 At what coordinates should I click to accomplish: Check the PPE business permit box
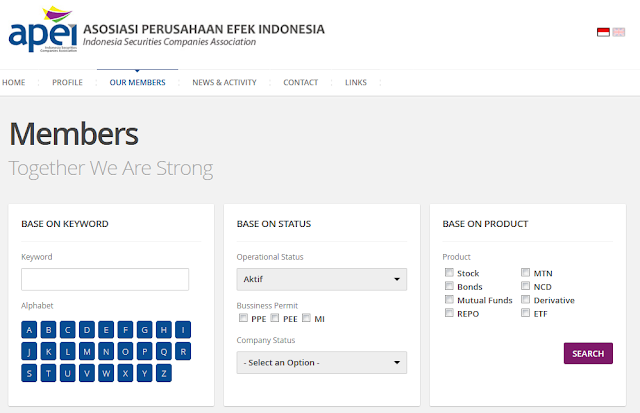[243, 318]
